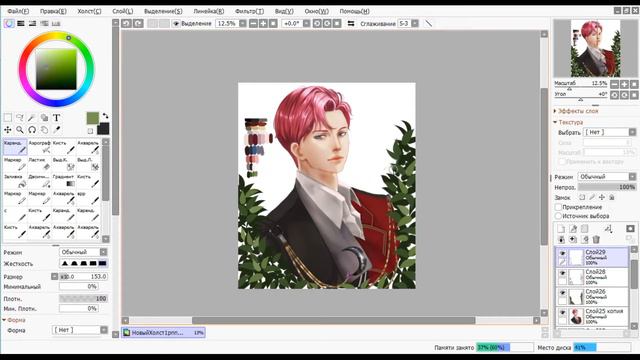Pick the selected Каранд. pencil tool

(15, 147)
